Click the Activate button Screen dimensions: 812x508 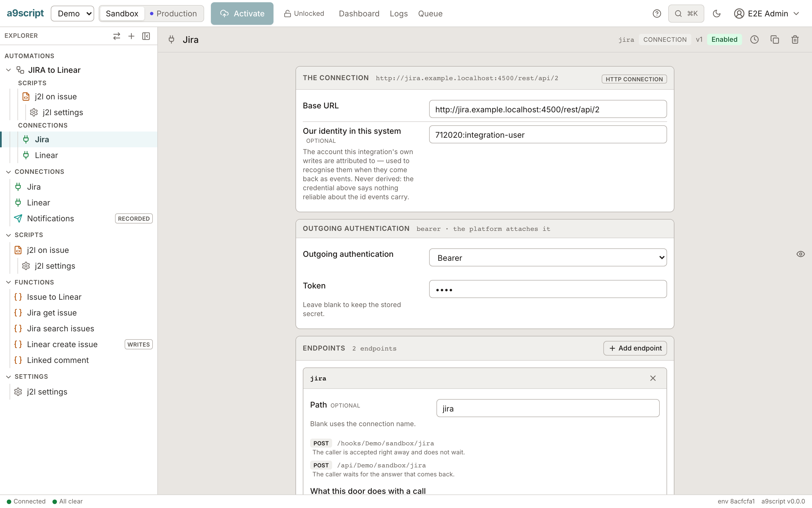coord(242,14)
